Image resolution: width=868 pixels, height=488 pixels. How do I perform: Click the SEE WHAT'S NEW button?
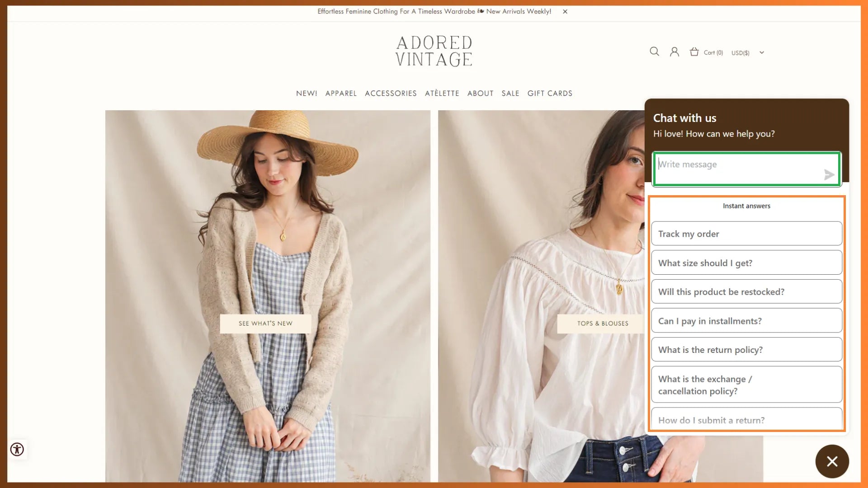click(x=265, y=324)
